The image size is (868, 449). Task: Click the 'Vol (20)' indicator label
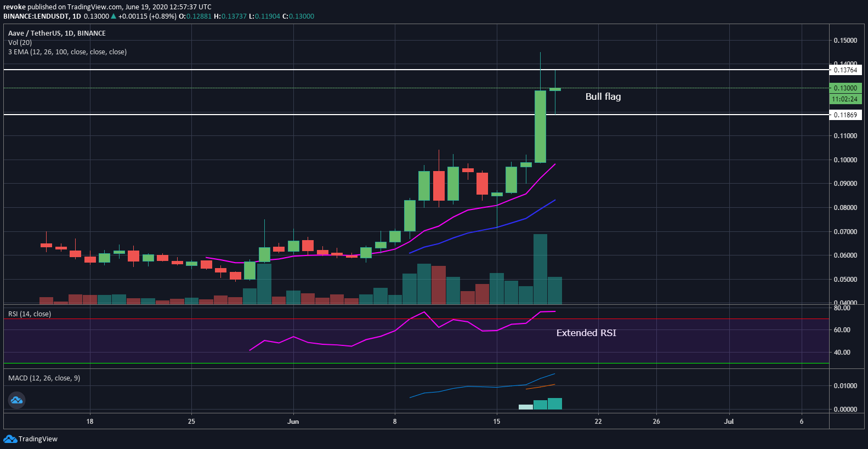pos(20,43)
